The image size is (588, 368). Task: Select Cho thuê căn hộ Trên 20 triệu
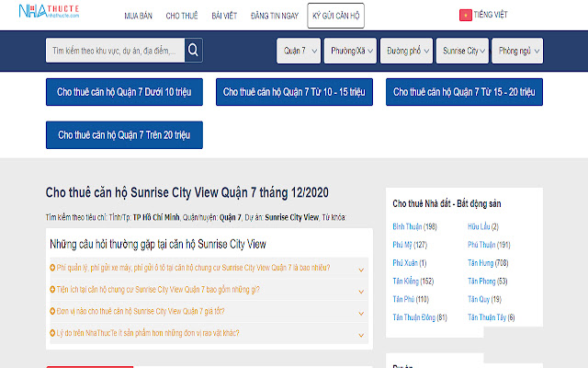[124, 135]
